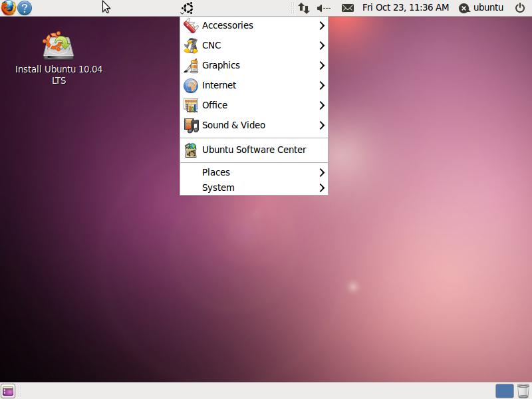
Task: Launch Ubuntu Software Center from the menu
Action: (x=254, y=150)
